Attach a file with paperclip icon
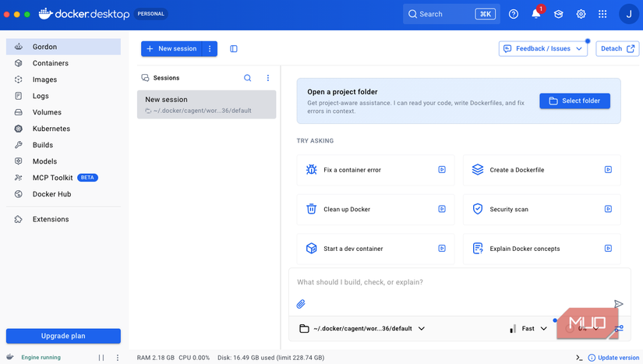Screen dimensions: 643x364 point(301,304)
